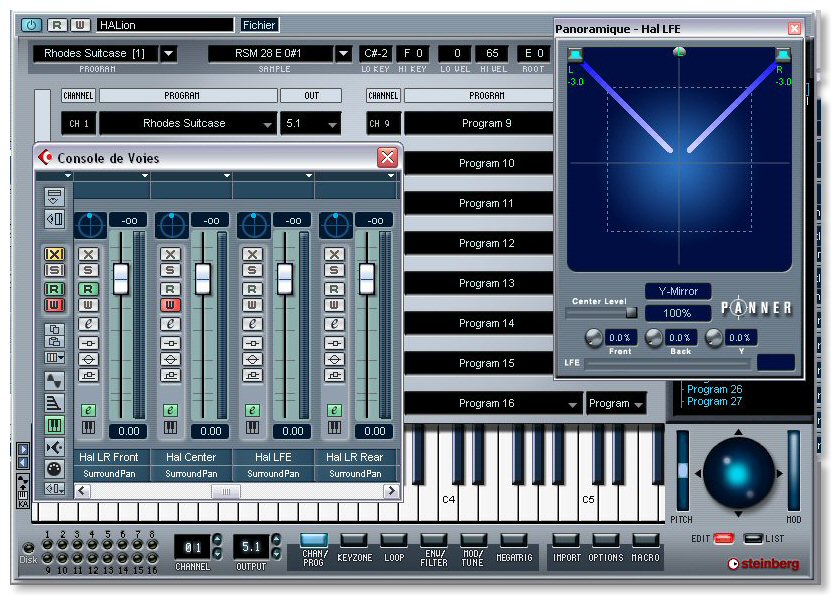This screenshot has width=831, height=595.
Task: Bypass inserts on Hal Center channel
Action: tap(170, 343)
